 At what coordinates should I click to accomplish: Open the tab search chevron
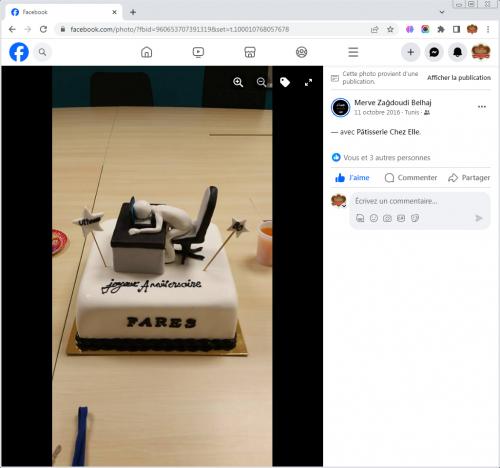coord(442,12)
